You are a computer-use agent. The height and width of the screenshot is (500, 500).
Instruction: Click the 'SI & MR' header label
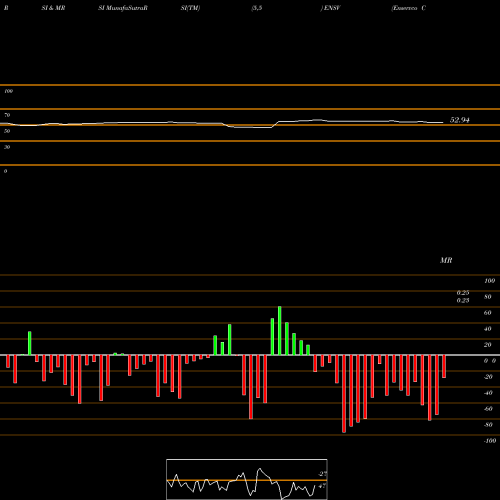tap(53, 8)
